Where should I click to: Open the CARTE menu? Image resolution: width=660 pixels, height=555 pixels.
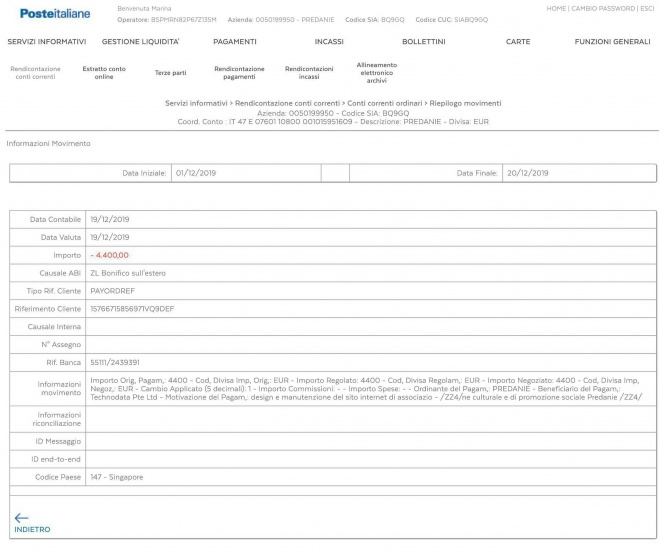518,42
